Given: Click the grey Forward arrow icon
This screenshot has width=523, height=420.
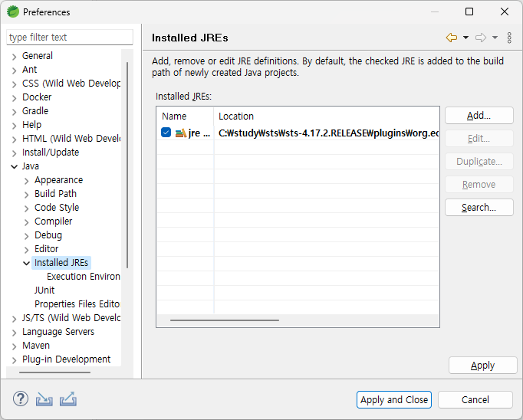Looking at the screenshot, I should tap(481, 38).
